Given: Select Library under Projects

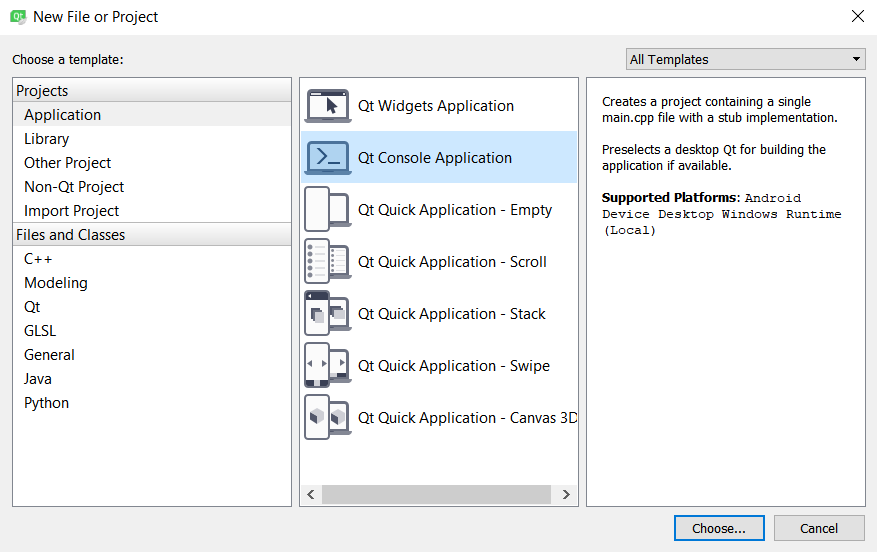Looking at the screenshot, I should tap(47, 139).
